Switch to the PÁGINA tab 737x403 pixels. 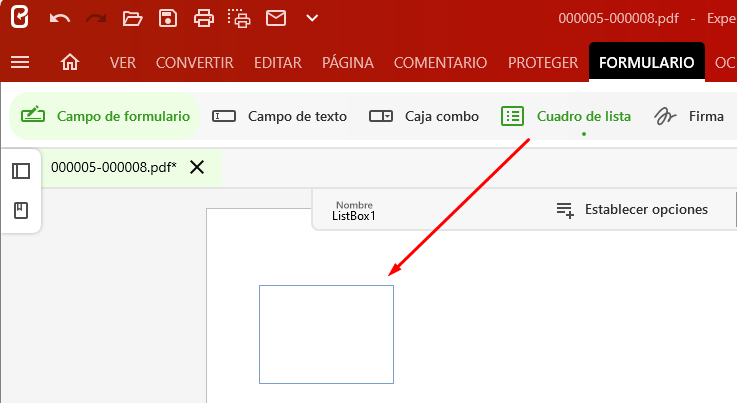point(348,63)
